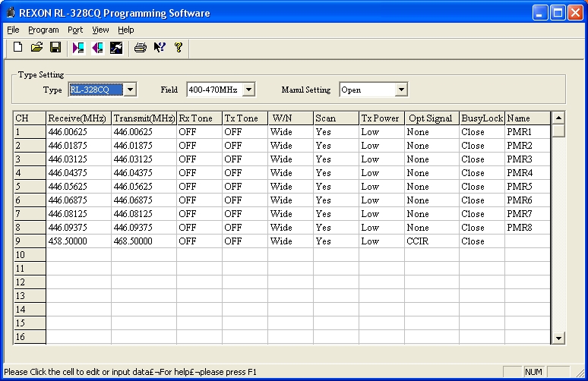This screenshot has height=381, width=588.
Task: Click the Name column header
Action: pyautogui.click(x=528, y=118)
